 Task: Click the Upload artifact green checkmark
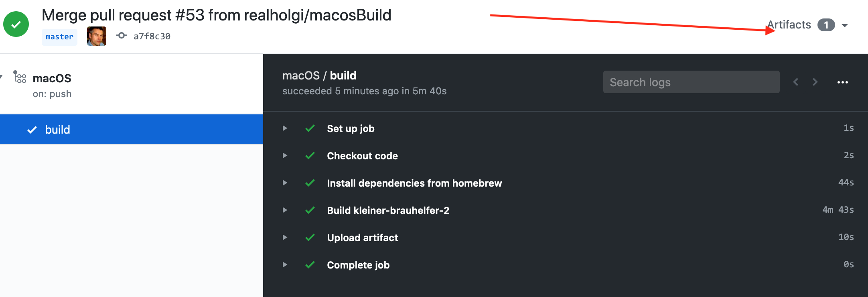click(x=310, y=238)
